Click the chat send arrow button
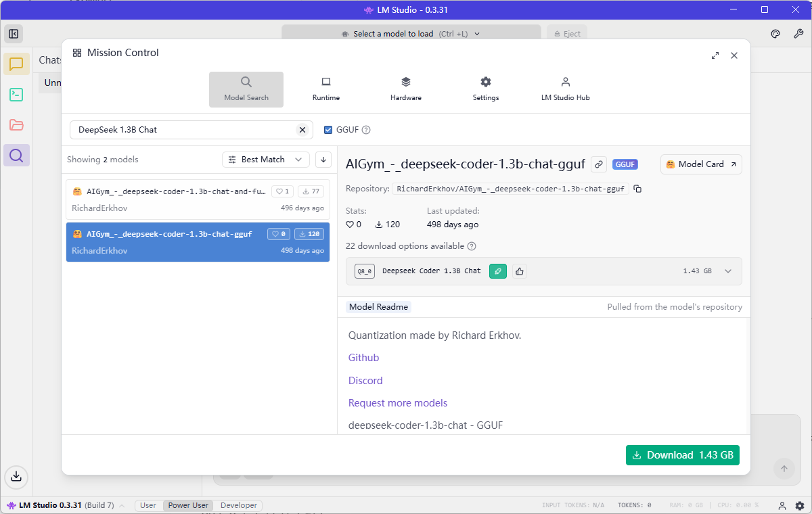The height and width of the screenshot is (514, 812). (784, 469)
